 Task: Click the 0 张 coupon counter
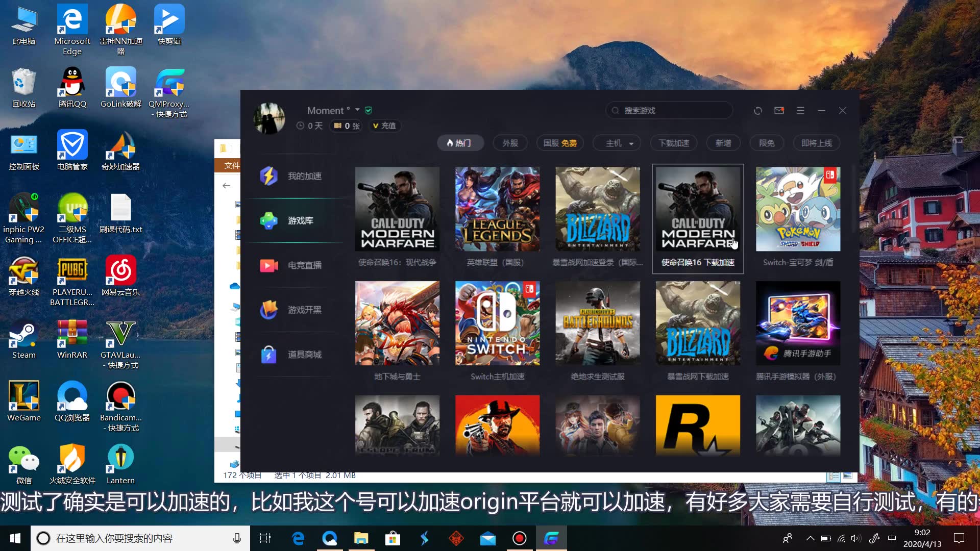coord(347,126)
